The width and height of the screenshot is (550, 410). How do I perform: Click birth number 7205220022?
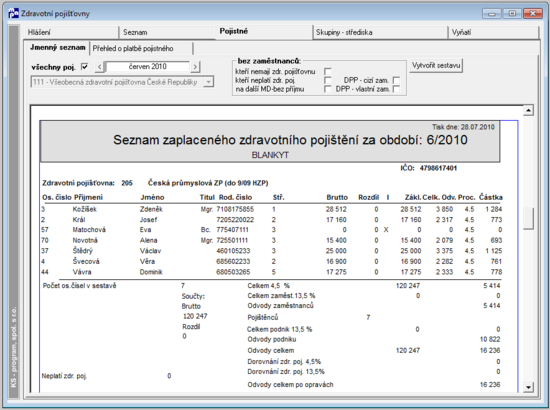click(235, 220)
